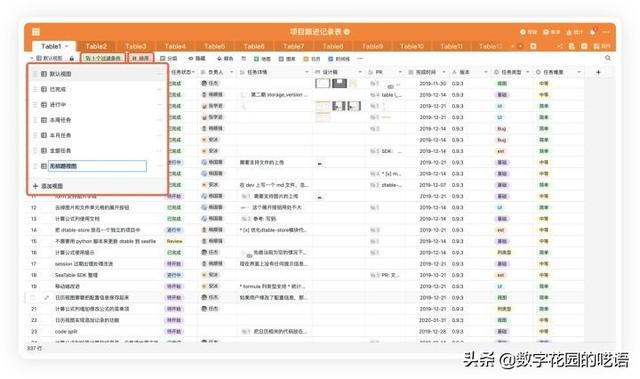The image size is (640, 379).
Task: Open the 设计稿 column header dropdown
Action: pyautogui.click(x=360, y=72)
